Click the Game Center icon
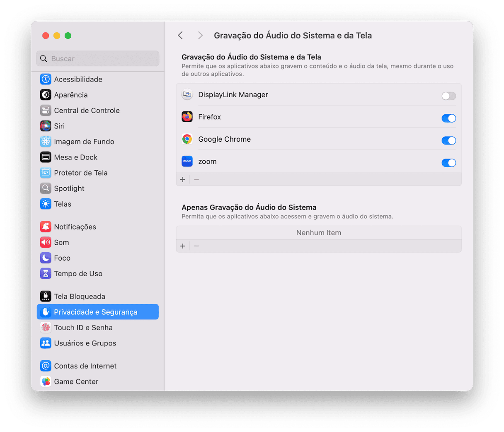Screen dimensions: 504x432 46,381
